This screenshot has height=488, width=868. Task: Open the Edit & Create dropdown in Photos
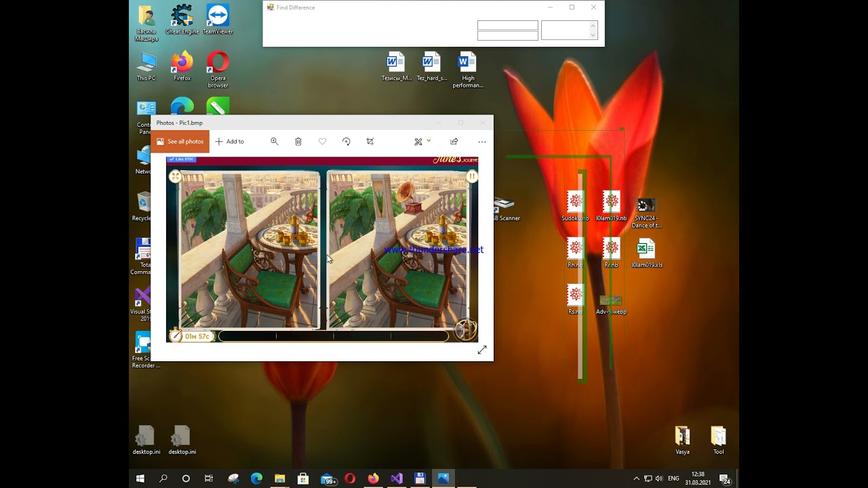click(x=422, y=142)
